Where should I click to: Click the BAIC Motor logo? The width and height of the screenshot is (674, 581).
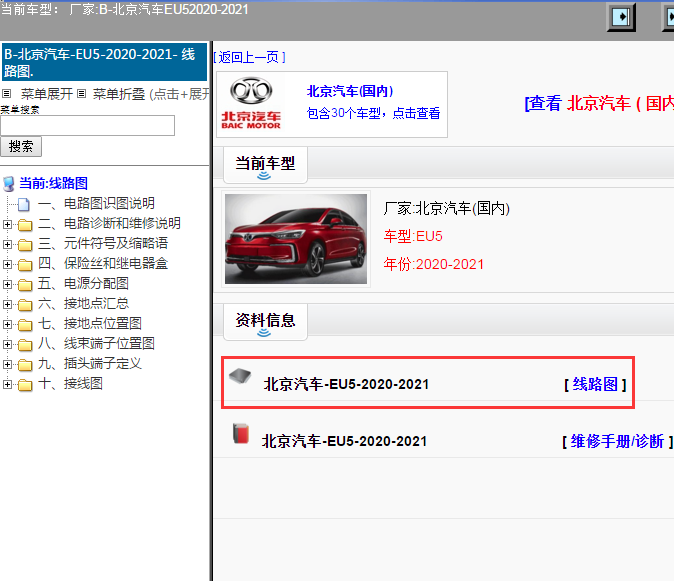click(251, 104)
